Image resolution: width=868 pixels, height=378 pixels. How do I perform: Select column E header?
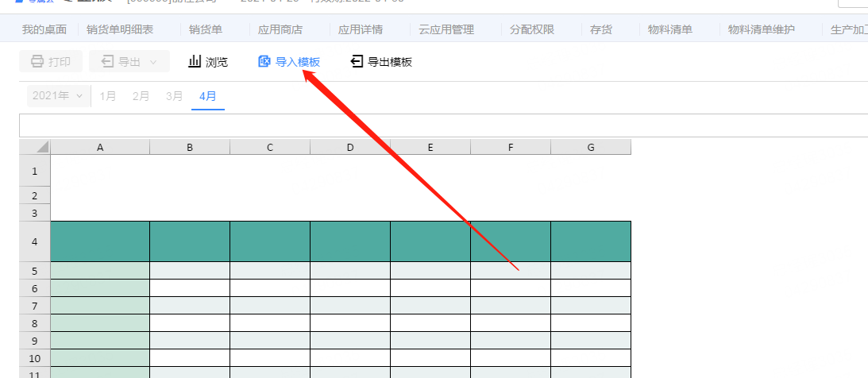point(430,147)
